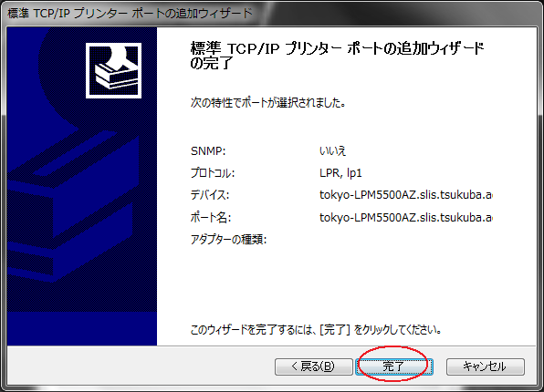Image resolution: width=544 pixels, height=392 pixels.
Task: Click the text 次の特性でポートが選択されました。
Action: pyautogui.click(x=267, y=103)
